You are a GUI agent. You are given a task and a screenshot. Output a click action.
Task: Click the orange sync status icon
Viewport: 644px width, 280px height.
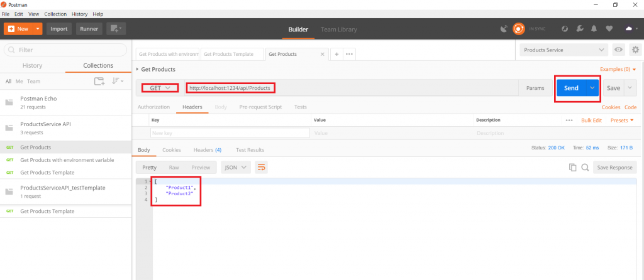[518, 29]
